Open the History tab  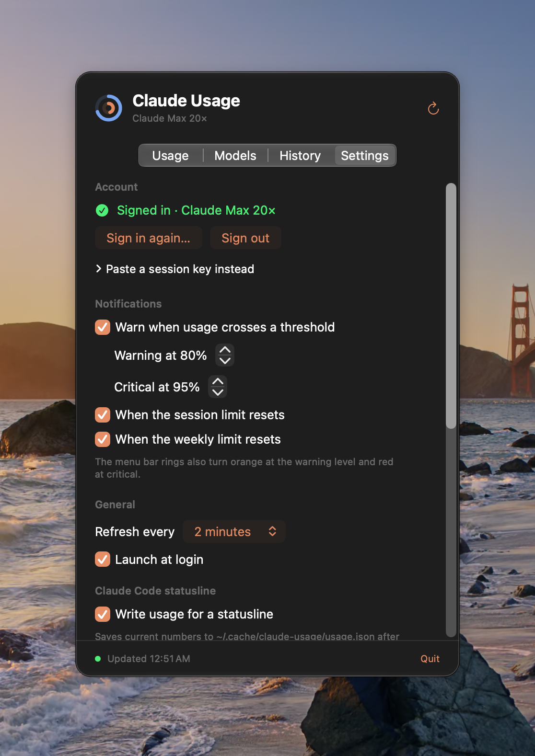click(x=300, y=156)
